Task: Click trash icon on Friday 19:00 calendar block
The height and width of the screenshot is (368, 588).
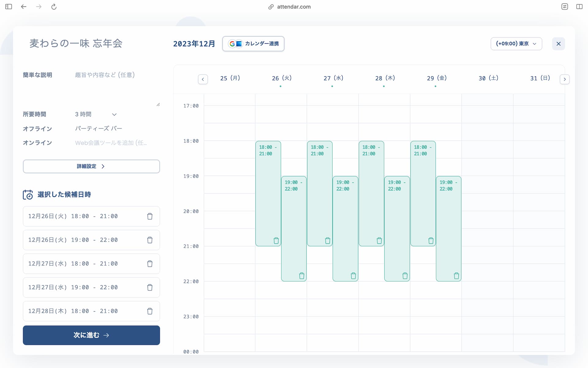Action: tap(456, 276)
